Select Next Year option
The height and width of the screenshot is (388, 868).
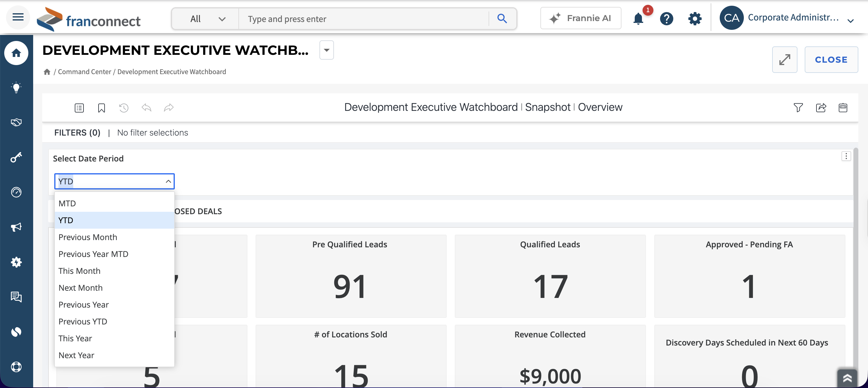point(115,355)
